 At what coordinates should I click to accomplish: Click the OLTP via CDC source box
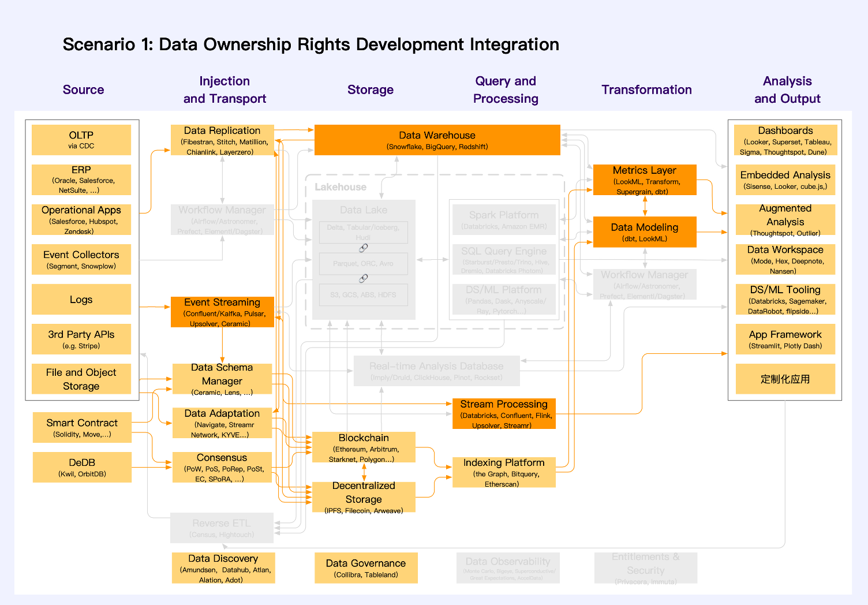81,140
